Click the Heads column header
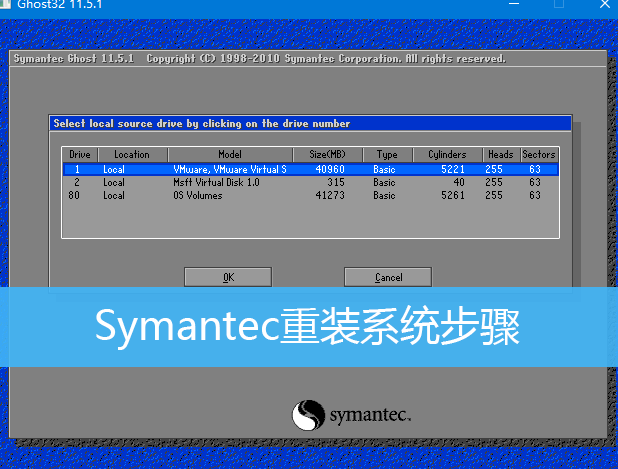The width and height of the screenshot is (618, 469). tap(500, 155)
